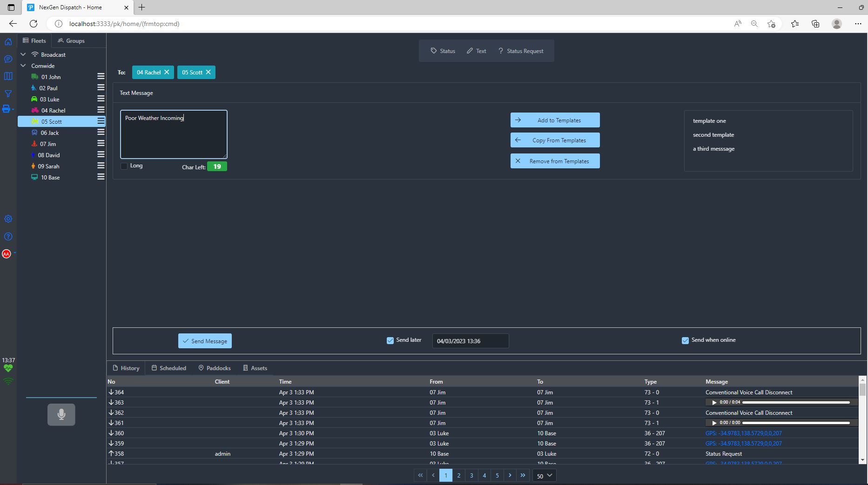
Task: Open the hamburger menu for 04 Rachel
Action: click(x=101, y=110)
